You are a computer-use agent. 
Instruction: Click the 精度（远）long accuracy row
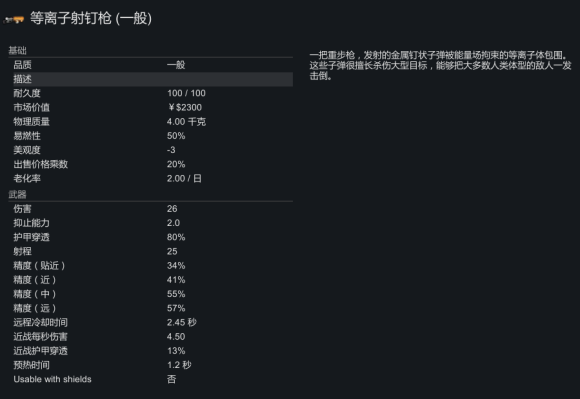coord(151,308)
